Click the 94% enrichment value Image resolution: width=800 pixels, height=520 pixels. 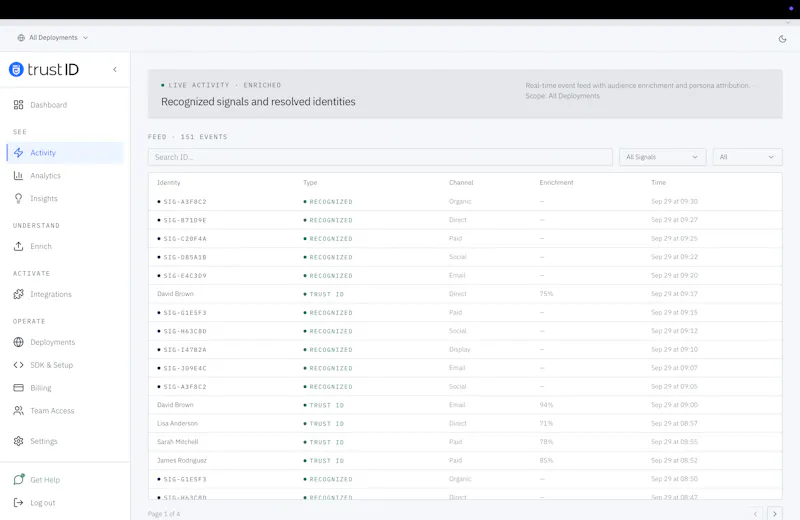546,405
